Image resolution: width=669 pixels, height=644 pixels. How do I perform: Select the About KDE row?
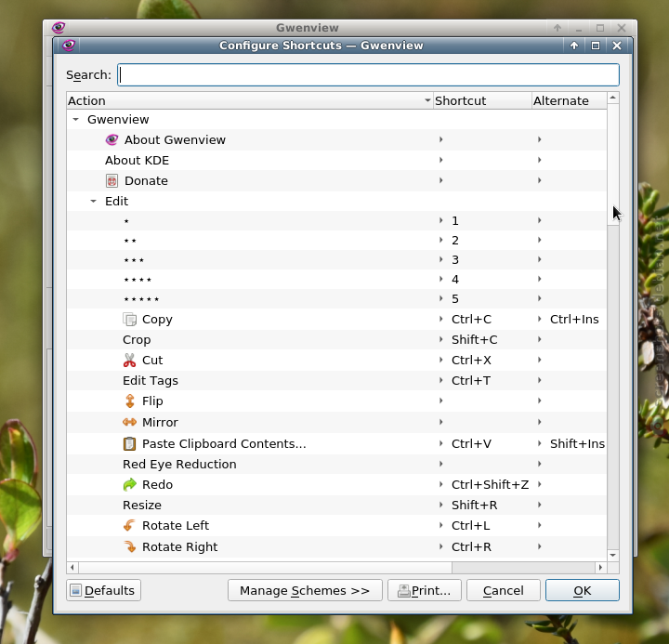coord(336,160)
